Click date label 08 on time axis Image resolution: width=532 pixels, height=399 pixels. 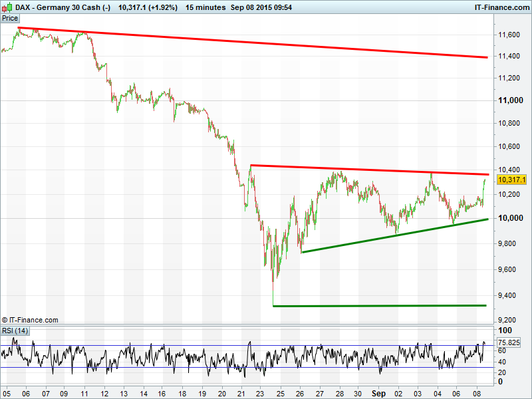click(x=477, y=394)
